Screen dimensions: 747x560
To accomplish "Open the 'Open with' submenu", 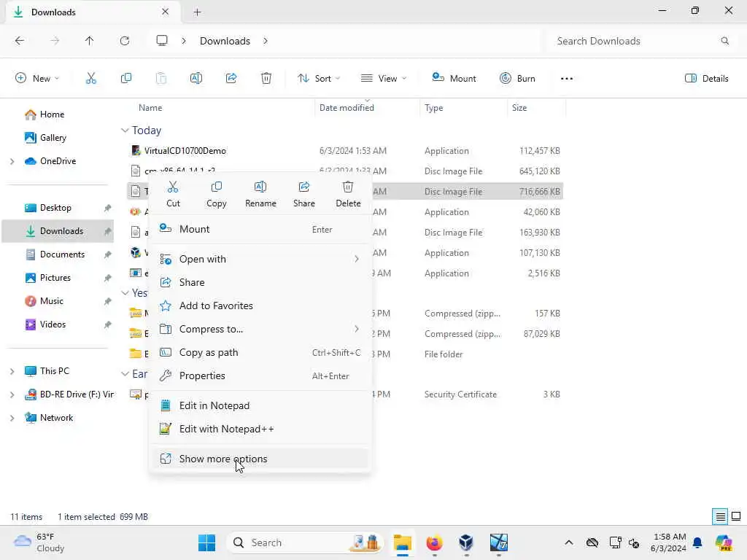I will coord(260,259).
